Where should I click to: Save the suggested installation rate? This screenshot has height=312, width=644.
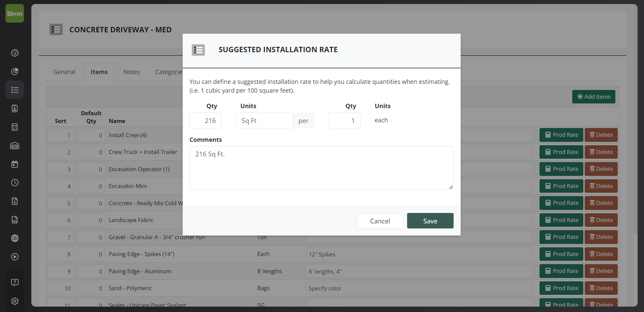point(430,221)
